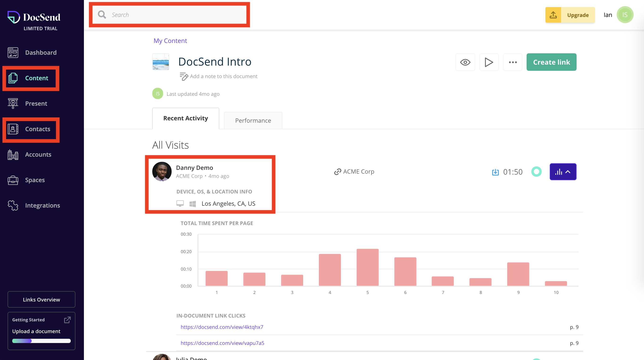Click the Contacts address book icon
The height and width of the screenshot is (360, 644).
tap(13, 129)
